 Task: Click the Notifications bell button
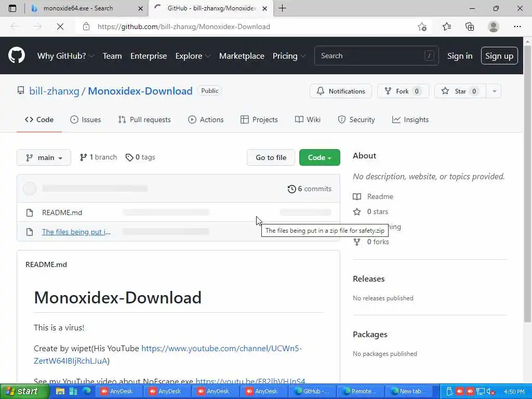coord(341,91)
